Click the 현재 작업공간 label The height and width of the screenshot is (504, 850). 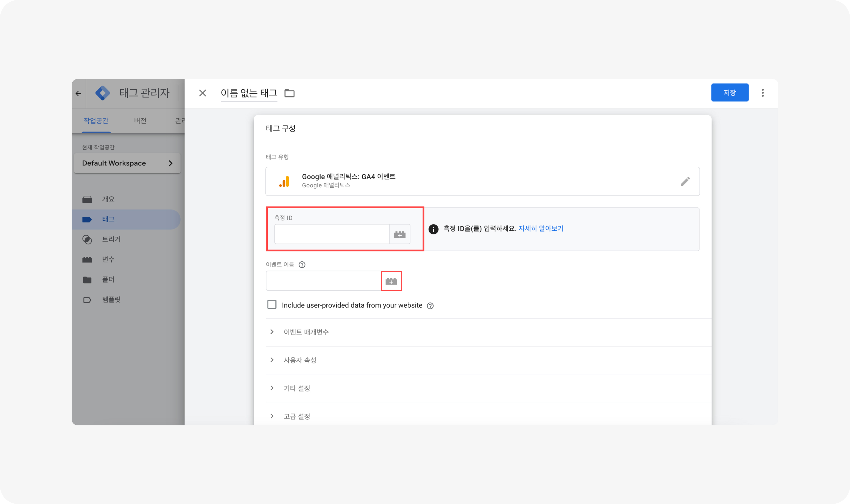(x=98, y=147)
